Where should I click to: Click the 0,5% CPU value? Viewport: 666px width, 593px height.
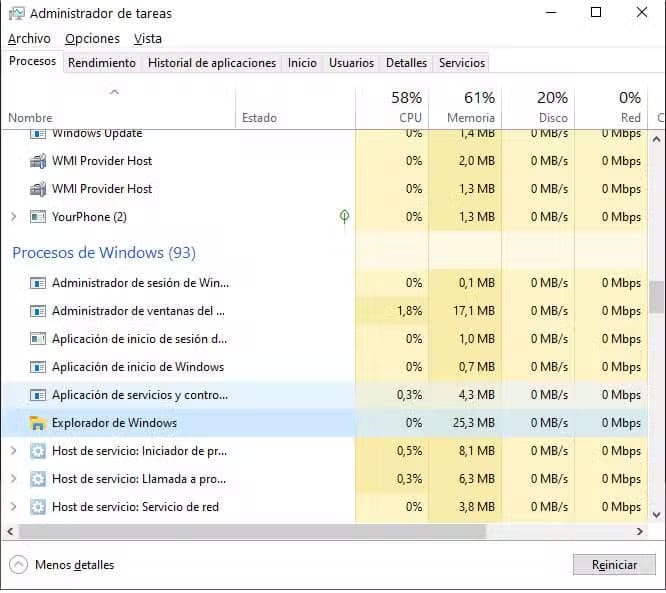(x=409, y=451)
